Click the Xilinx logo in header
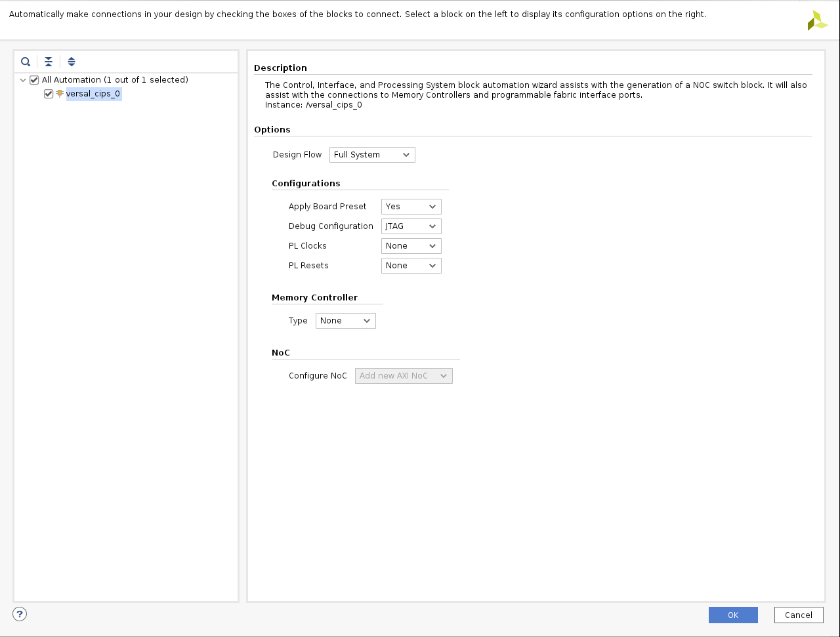Image resolution: width=840 pixels, height=637 pixels. (x=817, y=20)
